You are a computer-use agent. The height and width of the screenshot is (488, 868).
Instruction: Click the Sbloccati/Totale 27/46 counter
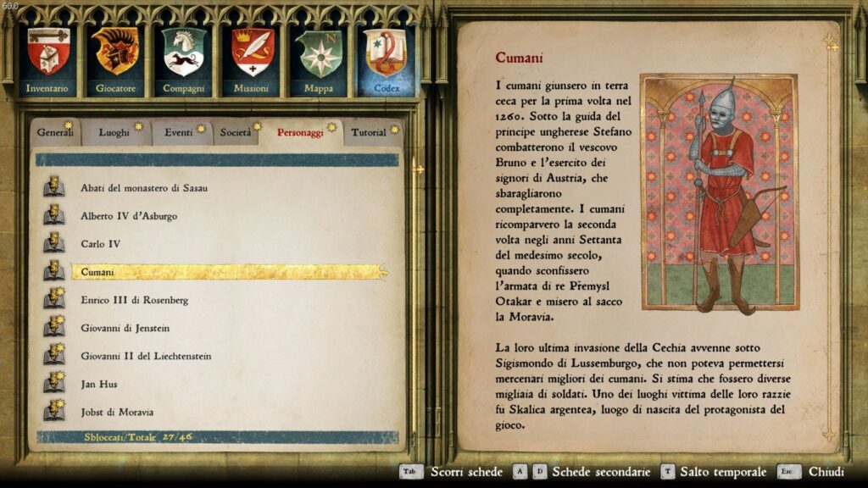pos(138,437)
